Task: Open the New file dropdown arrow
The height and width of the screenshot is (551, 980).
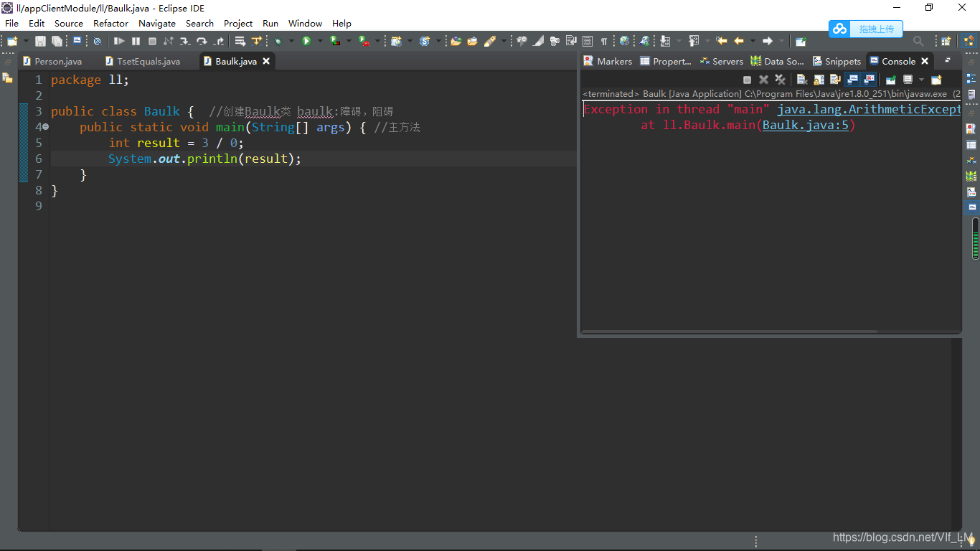Action: point(26,41)
